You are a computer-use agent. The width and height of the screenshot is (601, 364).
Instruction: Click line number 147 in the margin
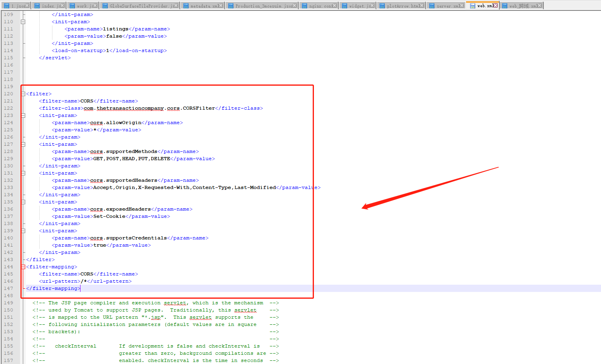pos(8,288)
